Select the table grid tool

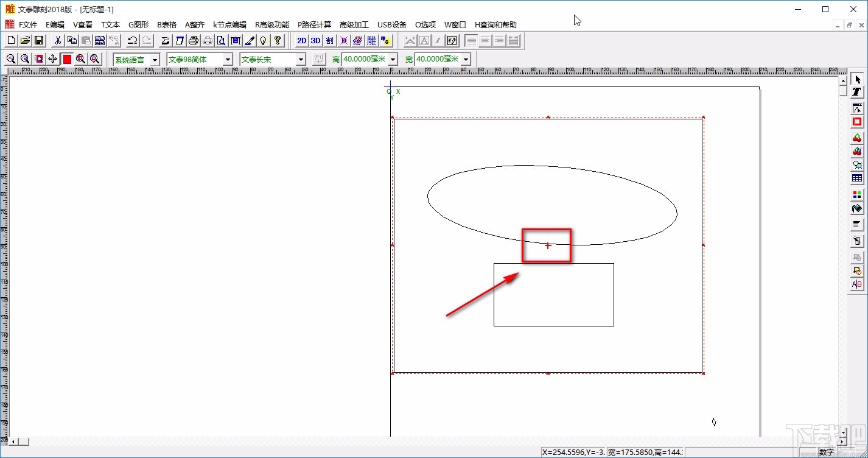tap(857, 178)
